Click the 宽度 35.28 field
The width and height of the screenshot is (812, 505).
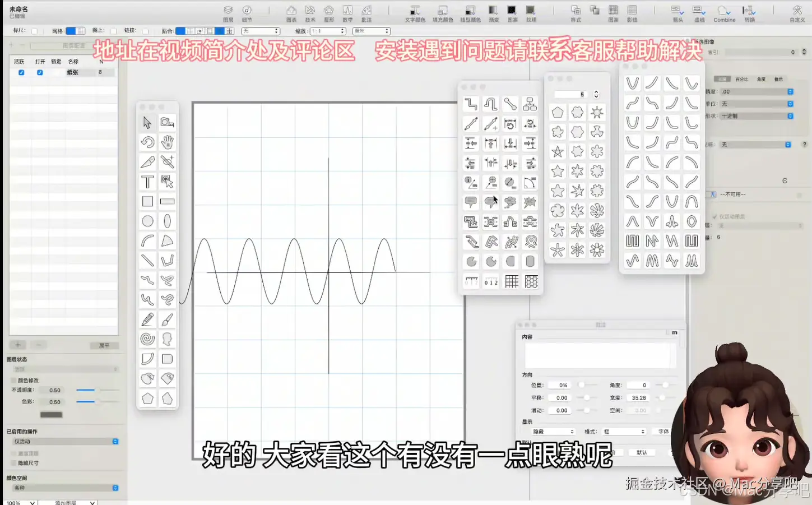tap(637, 397)
